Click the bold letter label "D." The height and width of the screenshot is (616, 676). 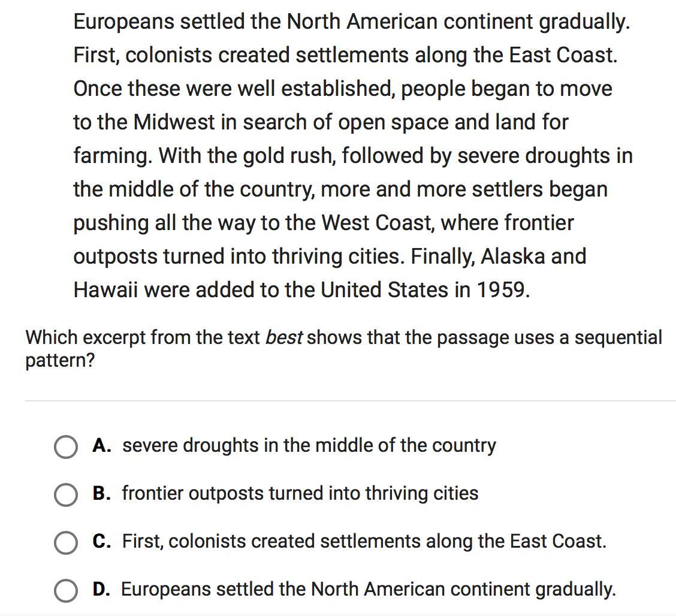(101, 590)
